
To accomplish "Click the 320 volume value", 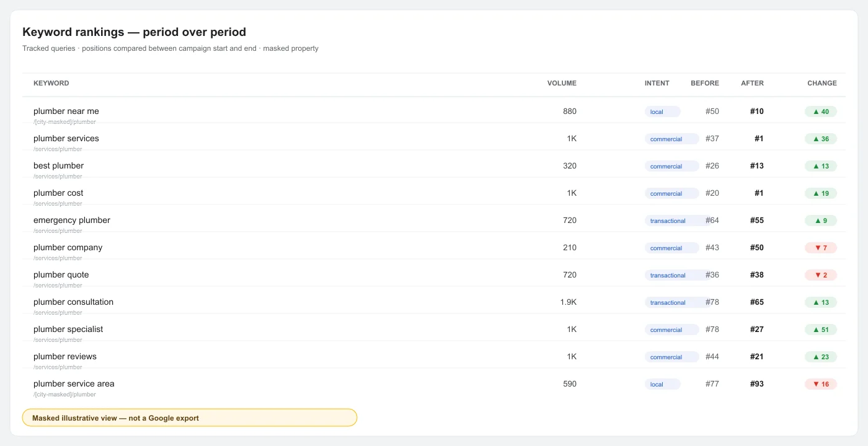I will [x=570, y=166].
